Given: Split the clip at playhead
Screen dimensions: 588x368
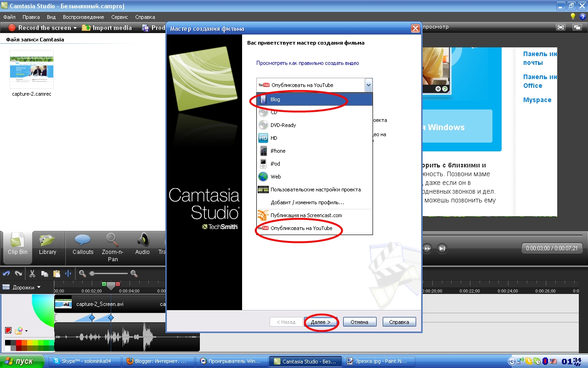Looking at the screenshot, I should 68,274.
